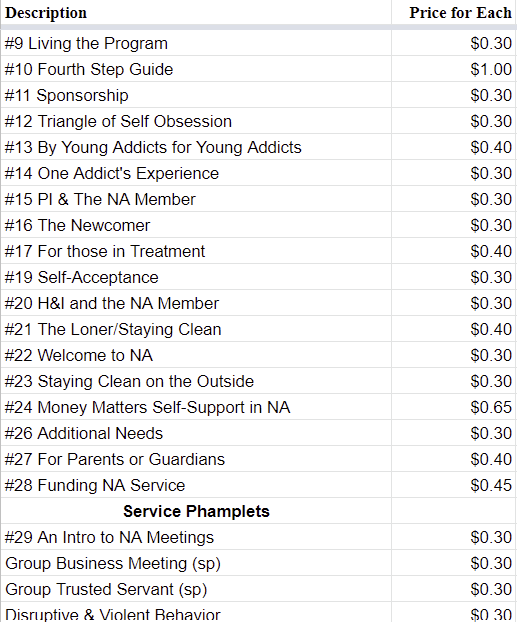Click the $1.00 price cell

pyautogui.click(x=454, y=69)
